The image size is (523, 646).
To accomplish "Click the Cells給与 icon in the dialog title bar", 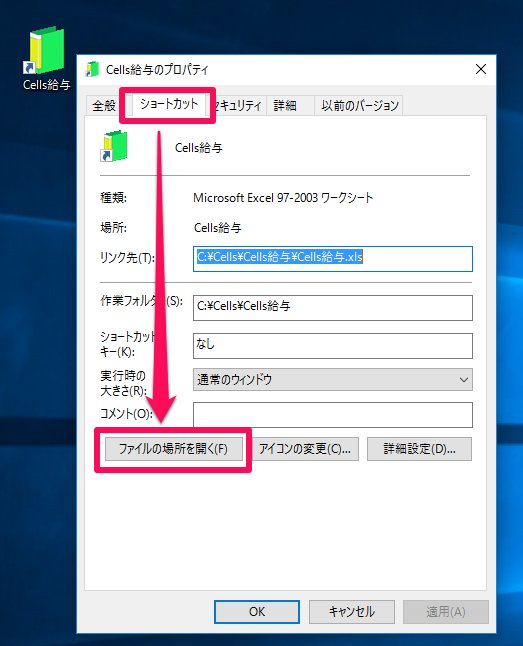I will (92, 69).
